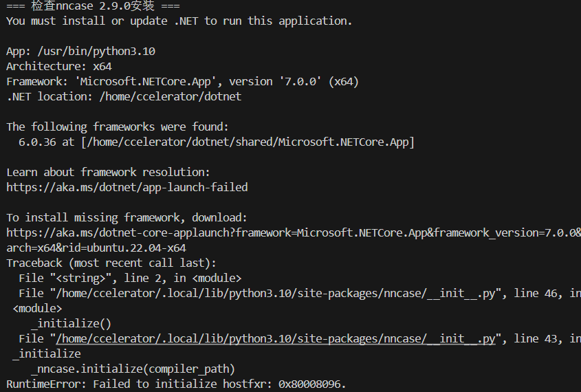Click the _nncase.initialize(compiler_path) code line

click(x=133, y=369)
